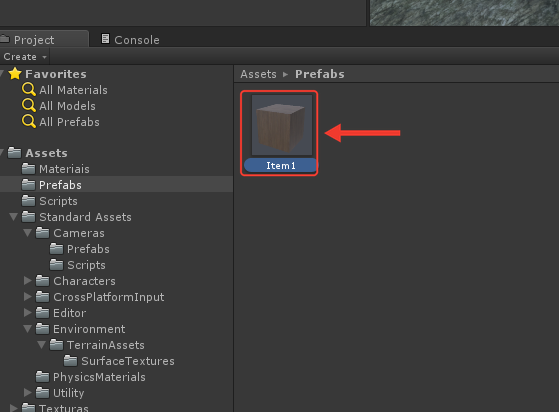Screen dimensions: 559x412
Task: Click the Standard Assets folder icon
Action: click(29, 216)
